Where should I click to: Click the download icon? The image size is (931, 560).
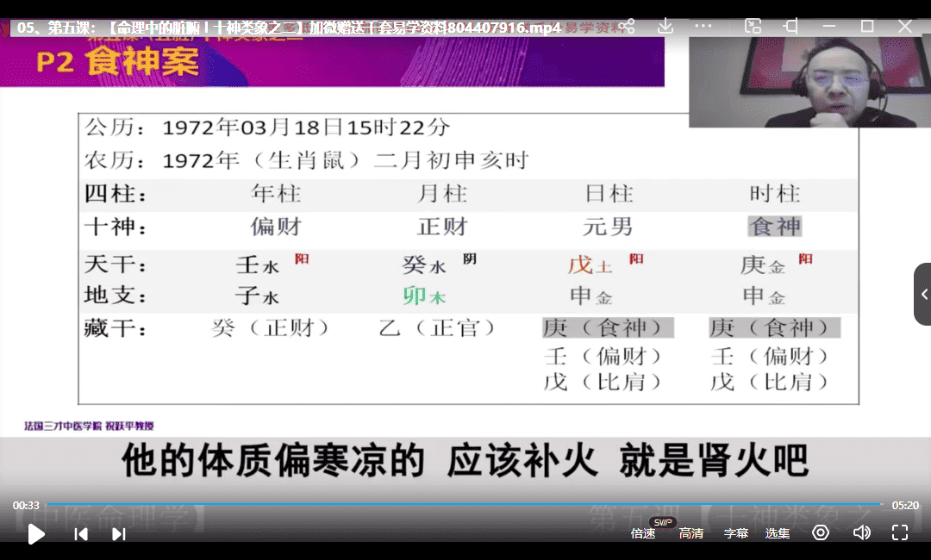tap(665, 26)
